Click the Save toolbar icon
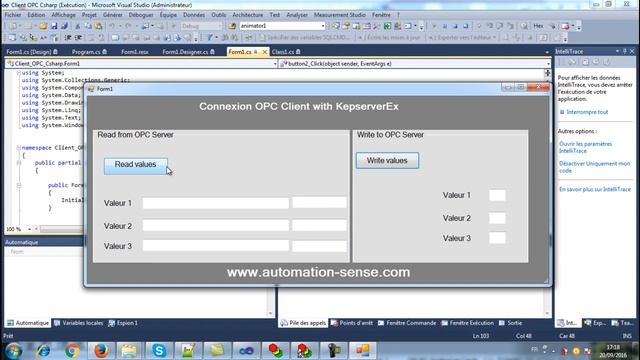The image size is (640, 360). pos(54,26)
